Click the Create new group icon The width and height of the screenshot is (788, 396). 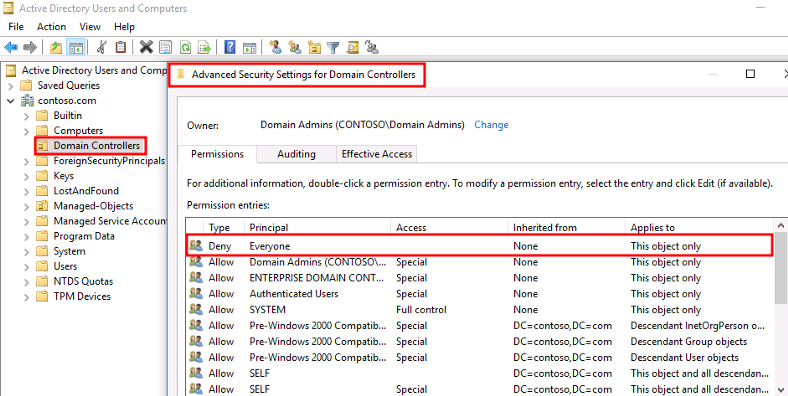295,48
